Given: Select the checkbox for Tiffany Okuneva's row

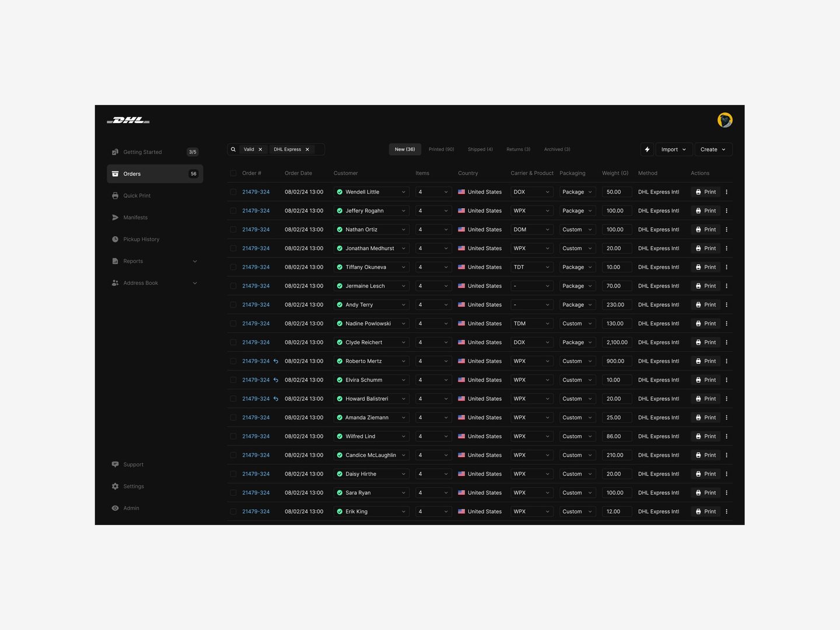Looking at the screenshot, I should pyautogui.click(x=233, y=267).
